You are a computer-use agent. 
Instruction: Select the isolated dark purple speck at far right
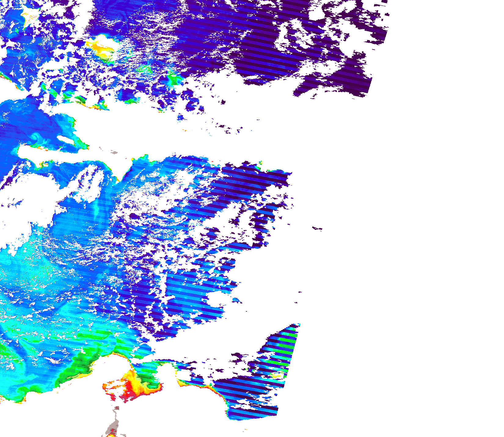[318, 228]
